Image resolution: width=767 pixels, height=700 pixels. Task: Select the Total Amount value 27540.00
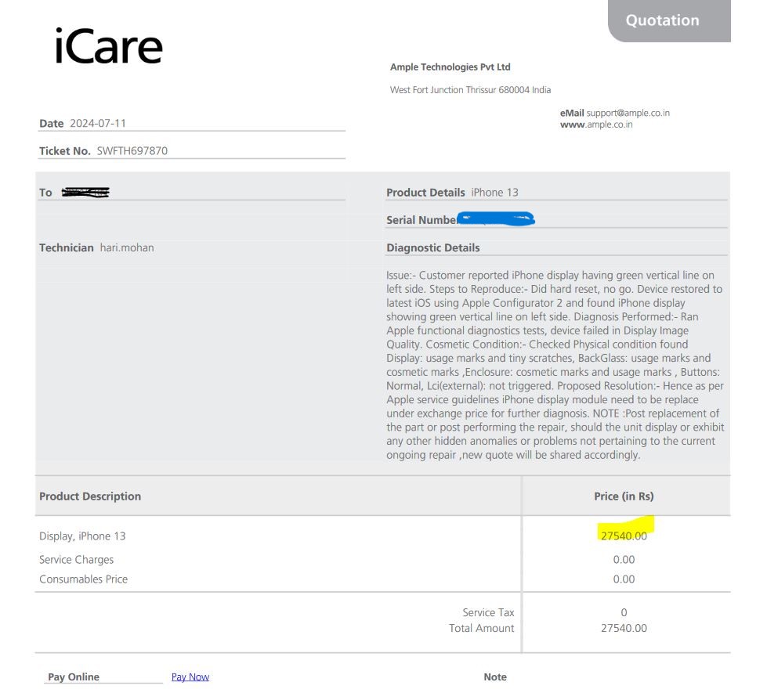624,628
